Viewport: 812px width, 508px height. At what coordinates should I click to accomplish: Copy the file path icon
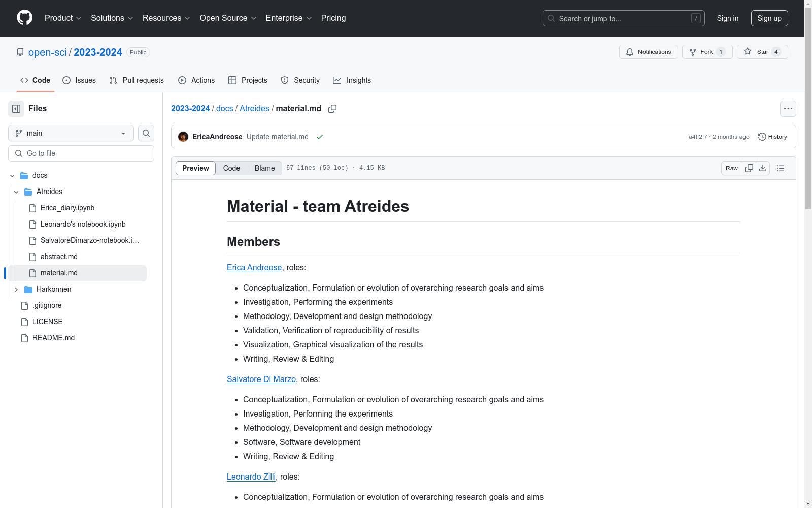click(332, 109)
